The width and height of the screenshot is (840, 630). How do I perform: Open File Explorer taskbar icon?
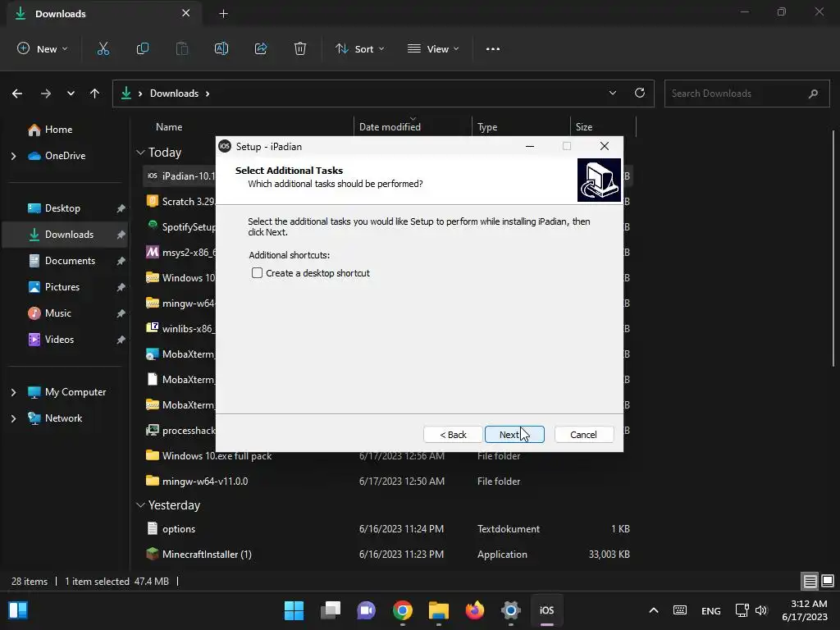[439, 610]
